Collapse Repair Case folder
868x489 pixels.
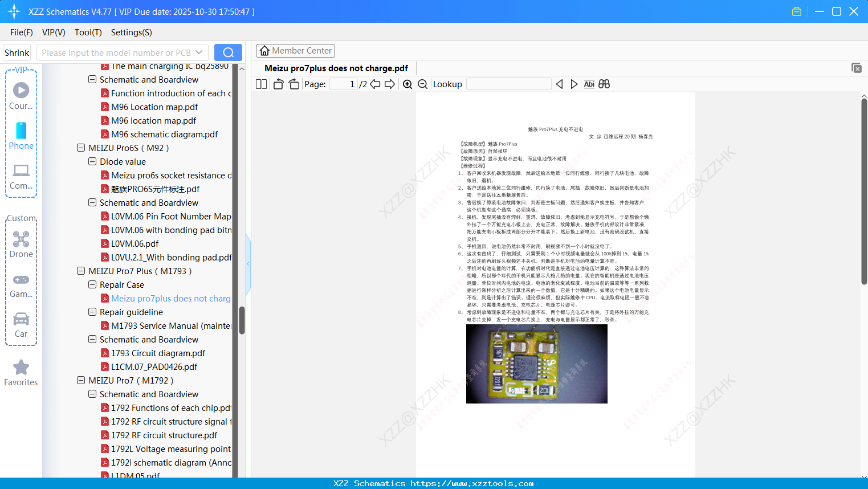pos(92,285)
